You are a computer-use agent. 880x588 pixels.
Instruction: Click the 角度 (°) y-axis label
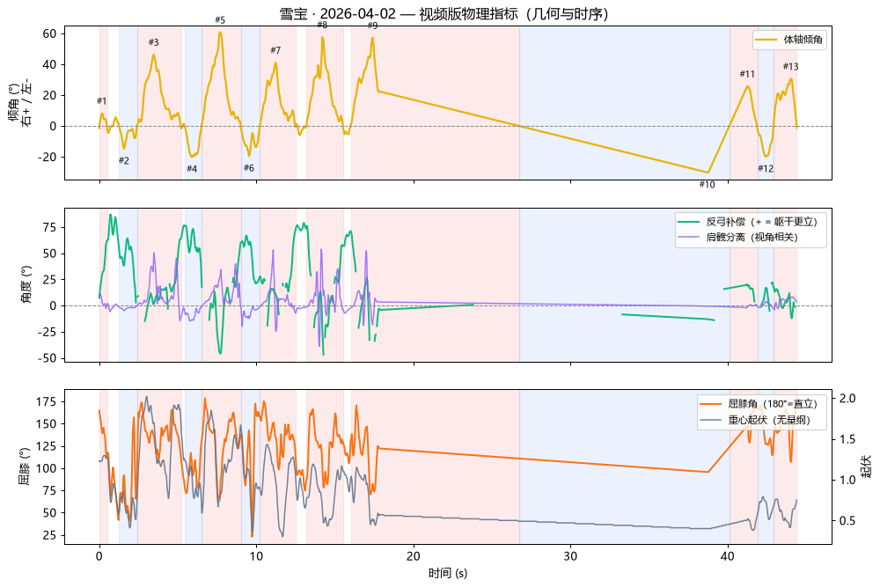pos(26,284)
